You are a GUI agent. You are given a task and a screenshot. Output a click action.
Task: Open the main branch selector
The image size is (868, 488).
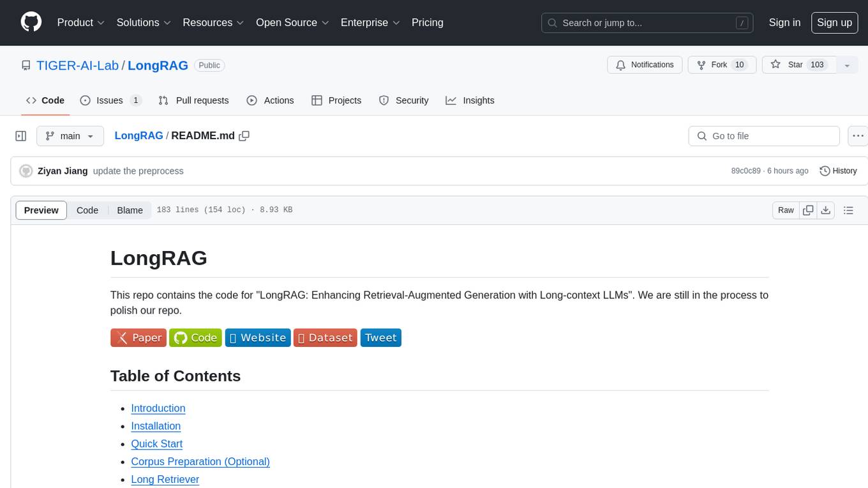(x=70, y=136)
